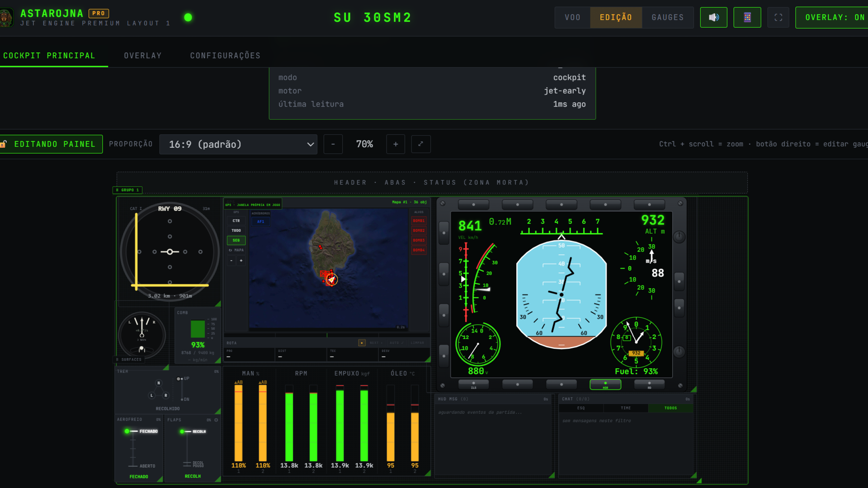The height and width of the screenshot is (488, 868).
Task: Set landing gear lever to DN
Action: click(185, 399)
